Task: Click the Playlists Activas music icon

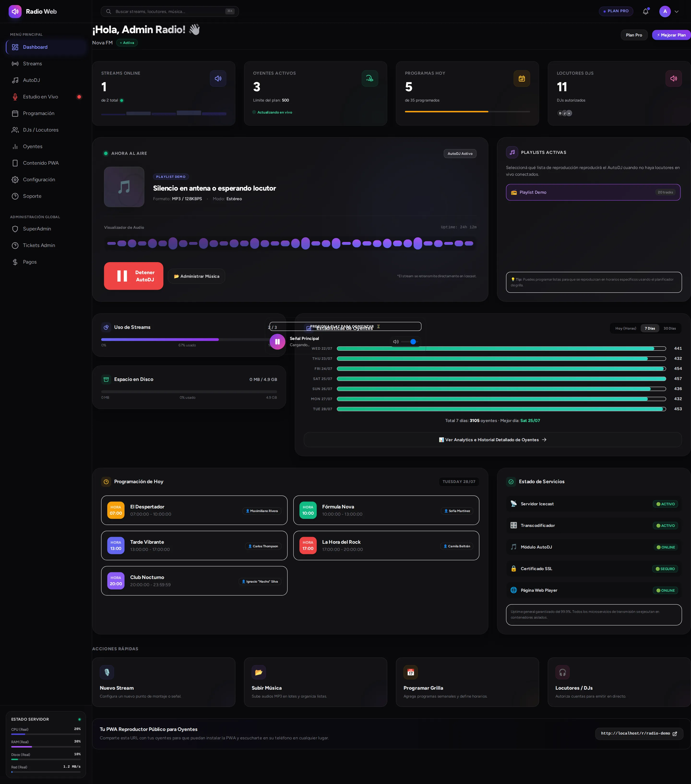Action: [512, 152]
